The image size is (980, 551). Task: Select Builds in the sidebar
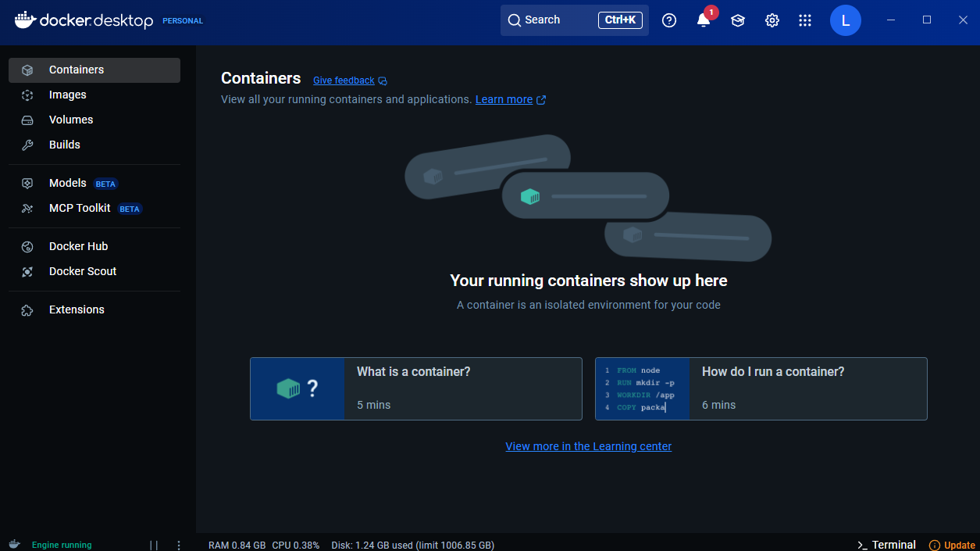pyautogui.click(x=94, y=145)
